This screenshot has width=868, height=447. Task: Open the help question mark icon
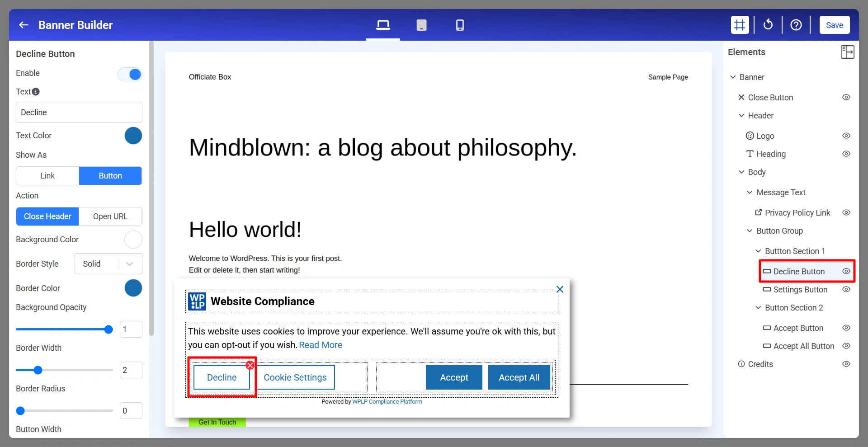tap(796, 25)
